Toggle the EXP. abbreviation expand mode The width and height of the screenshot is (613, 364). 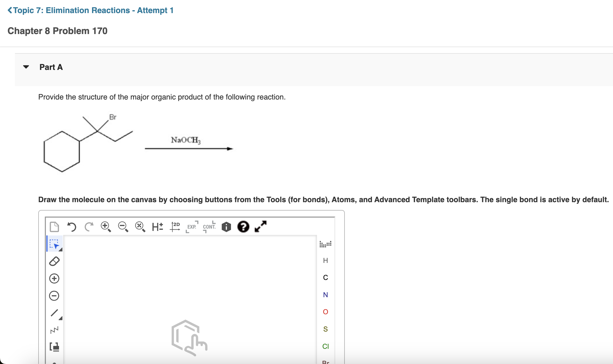tap(192, 227)
